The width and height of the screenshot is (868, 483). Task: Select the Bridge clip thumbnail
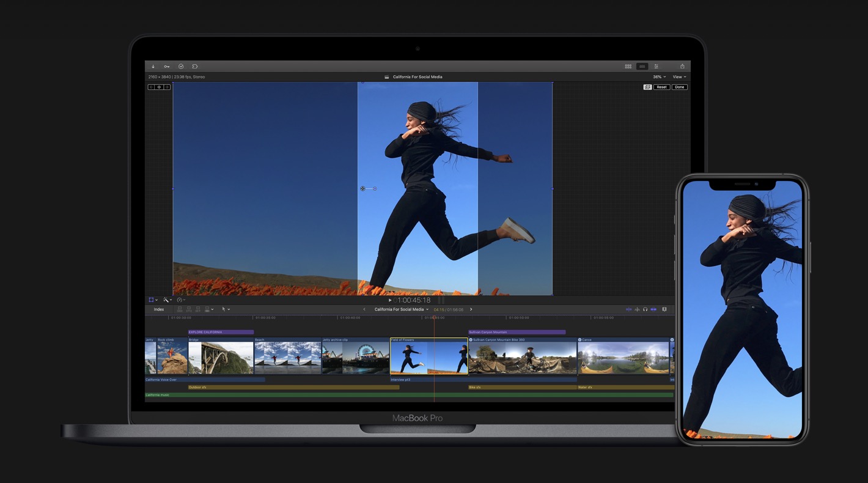[x=221, y=358]
